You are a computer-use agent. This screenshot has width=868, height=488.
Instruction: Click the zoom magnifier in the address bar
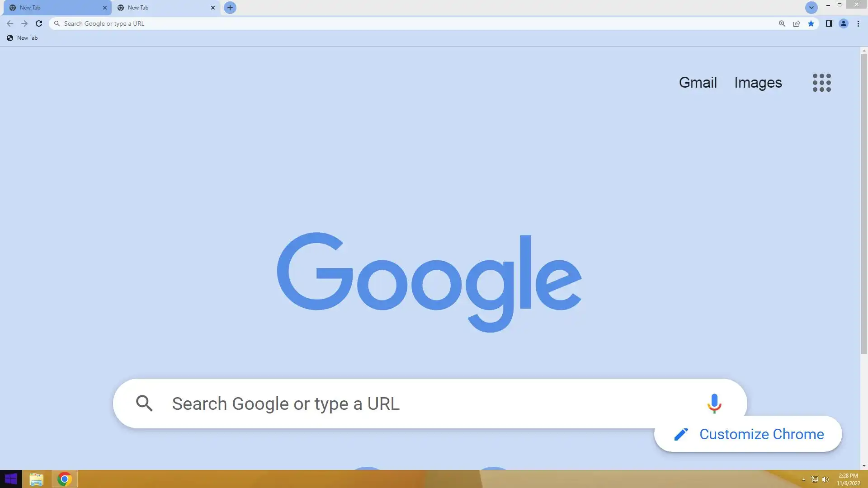click(x=782, y=23)
